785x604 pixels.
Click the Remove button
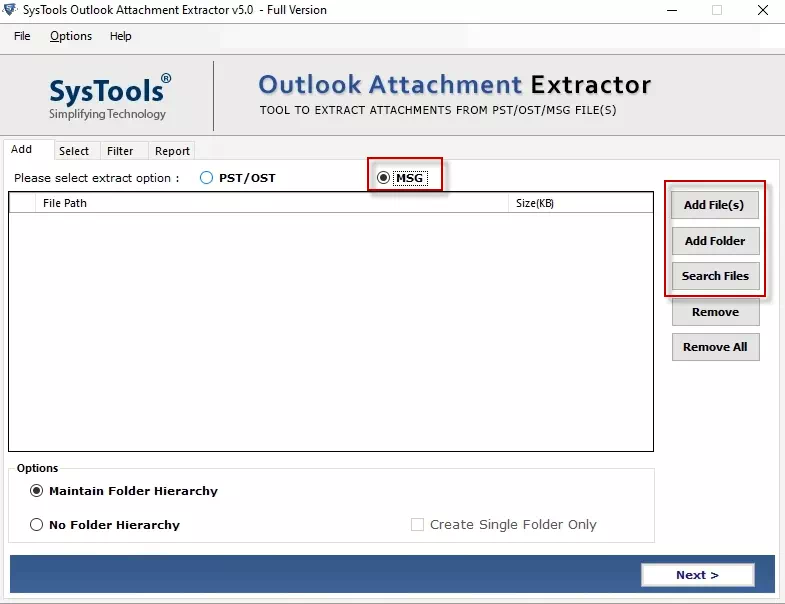point(715,312)
